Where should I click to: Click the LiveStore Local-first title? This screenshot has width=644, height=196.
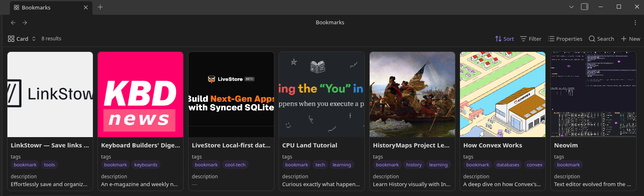coord(231,145)
